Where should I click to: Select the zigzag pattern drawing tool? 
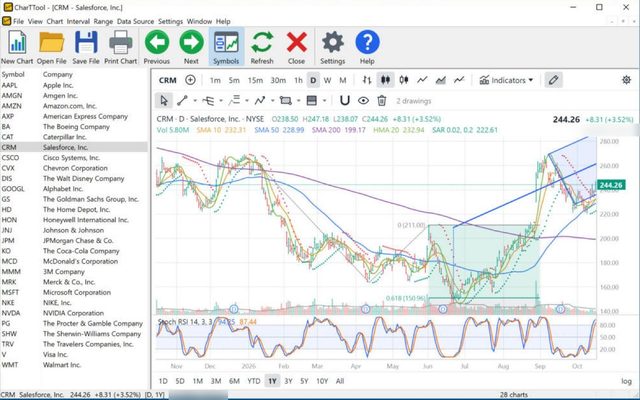[x=260, y=100]
